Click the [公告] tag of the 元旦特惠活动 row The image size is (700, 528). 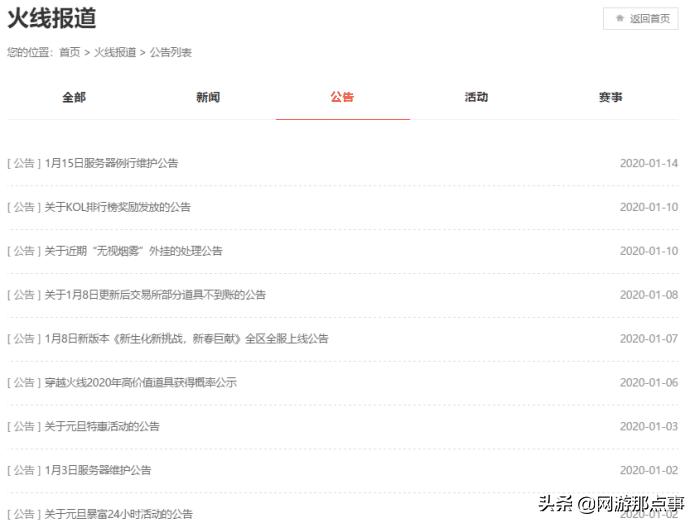coord(24,426)
